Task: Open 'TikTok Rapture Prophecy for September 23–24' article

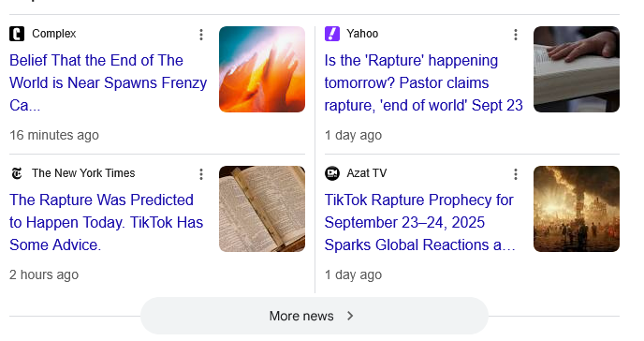Action: click(x=419, y=222)
